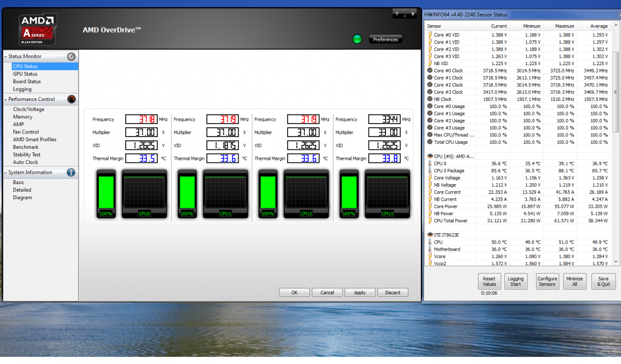The width and height of the screenshot is (621, 364).
Task: Click lightning icon next to NB VID
Action: [x=430, y=64]
